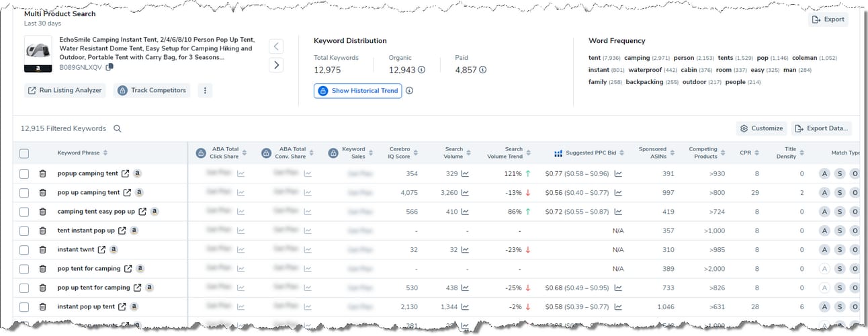
Task: Click the '>2,000' Competing Products value
Action: (x=714, y=269)
